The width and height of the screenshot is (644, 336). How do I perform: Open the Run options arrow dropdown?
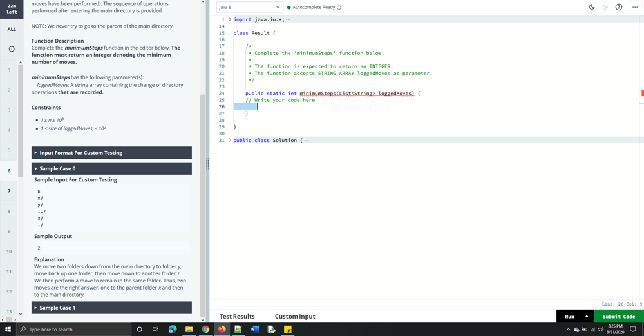tap(587, 316)
